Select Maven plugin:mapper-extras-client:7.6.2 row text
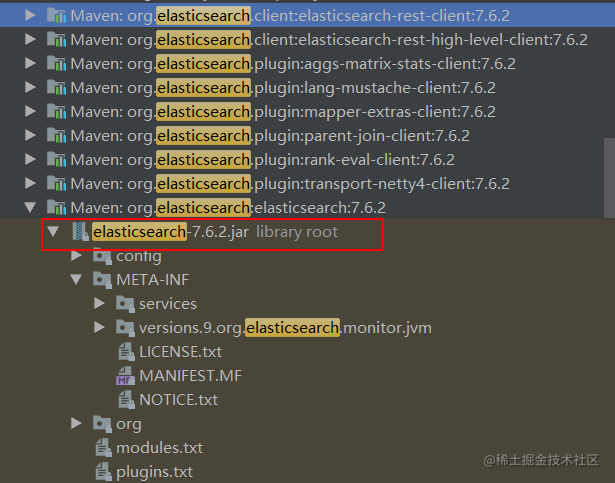 click(283, 112)
